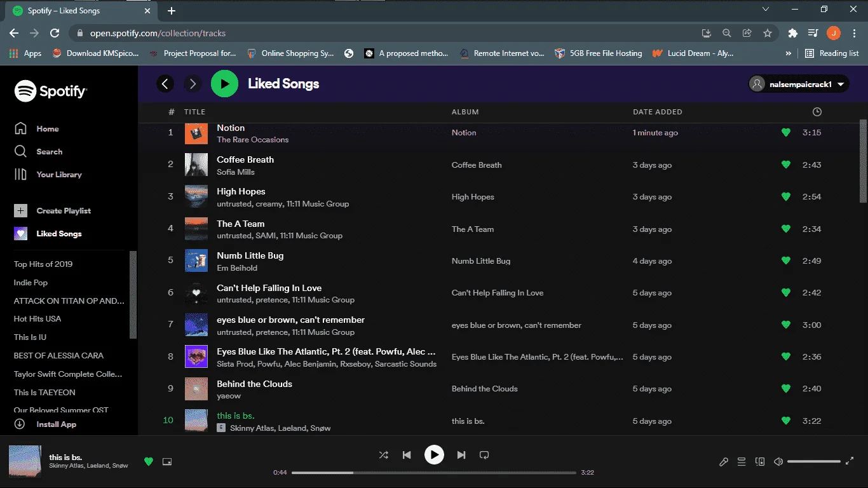Click the Install app icon in address bar
868x488 pixels.
(706, 33)
